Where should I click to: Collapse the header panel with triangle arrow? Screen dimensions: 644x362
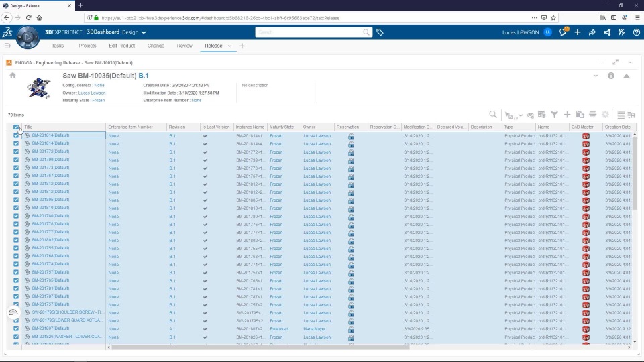click(627, 76)
